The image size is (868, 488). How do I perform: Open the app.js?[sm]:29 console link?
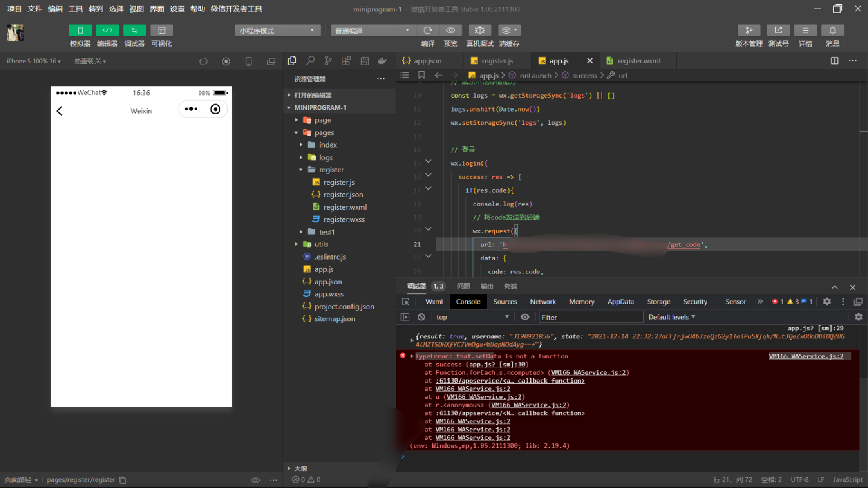point(815,328)
